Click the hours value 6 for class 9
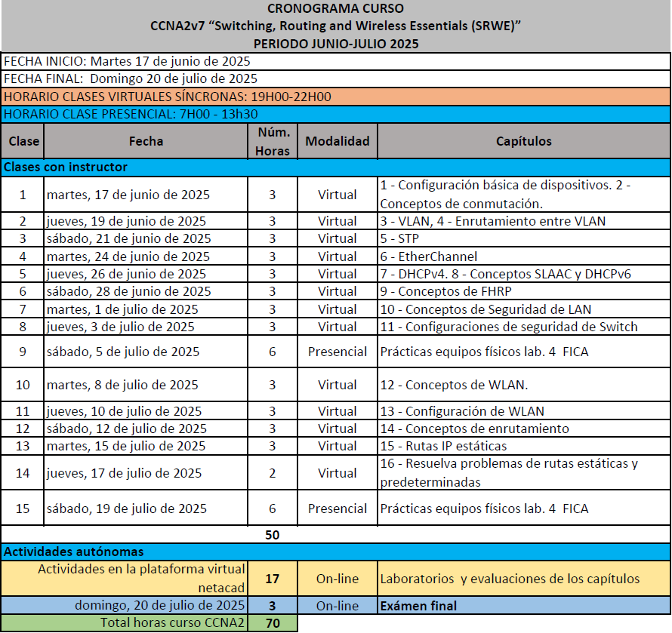The image size is (672, 633). (273, 352)
